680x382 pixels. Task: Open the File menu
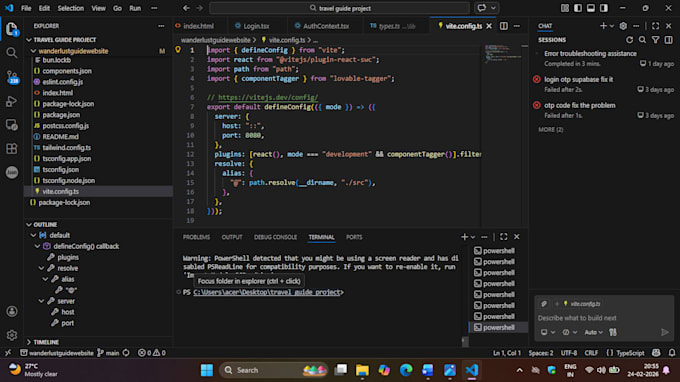tap(26, 8)
